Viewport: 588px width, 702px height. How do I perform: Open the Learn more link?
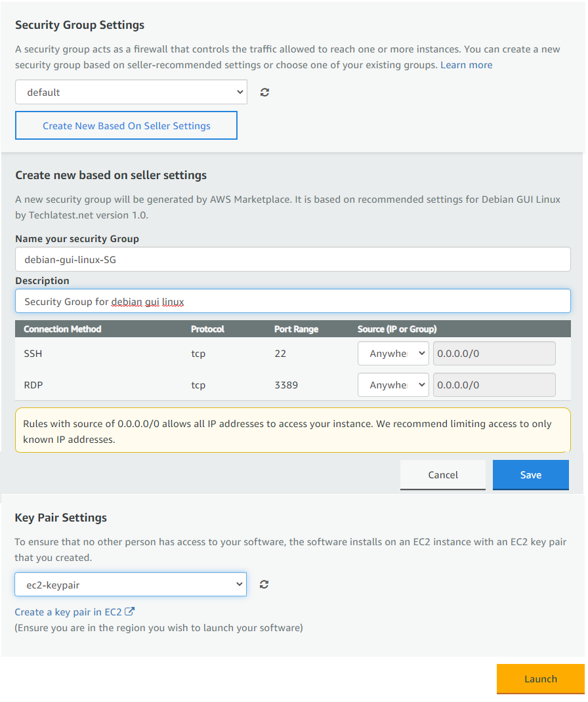[x=466, y=65]
